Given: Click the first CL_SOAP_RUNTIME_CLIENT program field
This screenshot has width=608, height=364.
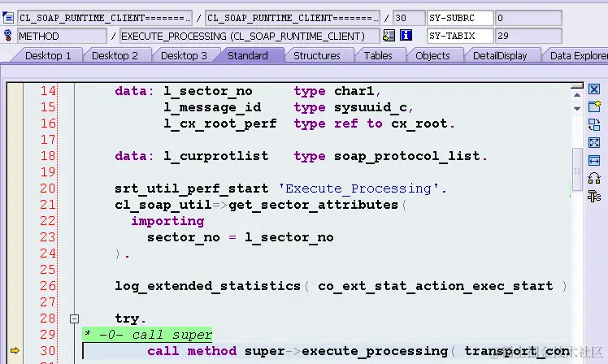Looking at the screenshot, I should (105, 18).
